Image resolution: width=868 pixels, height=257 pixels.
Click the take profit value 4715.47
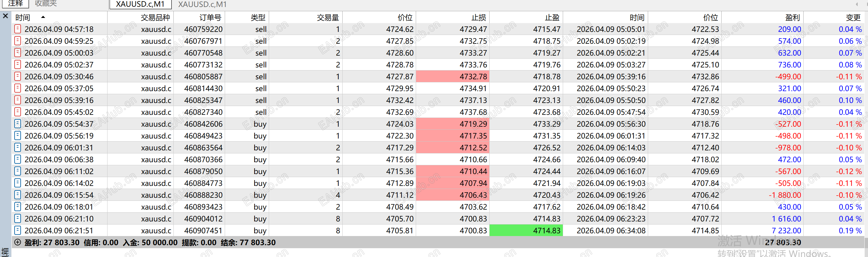547,29
